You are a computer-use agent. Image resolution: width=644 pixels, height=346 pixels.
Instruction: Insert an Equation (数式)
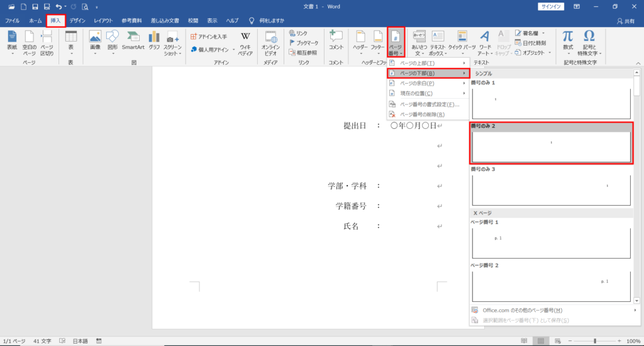(568, 43)
